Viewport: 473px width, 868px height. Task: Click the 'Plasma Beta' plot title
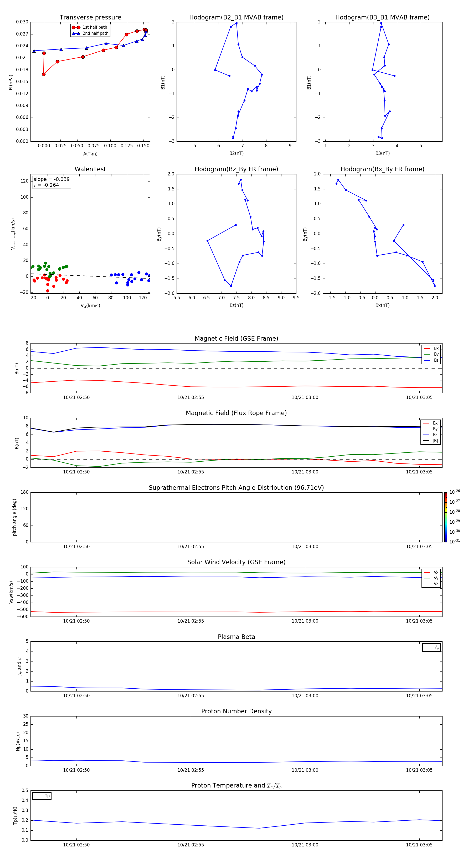pyautogui.click(x=236, y=637)
